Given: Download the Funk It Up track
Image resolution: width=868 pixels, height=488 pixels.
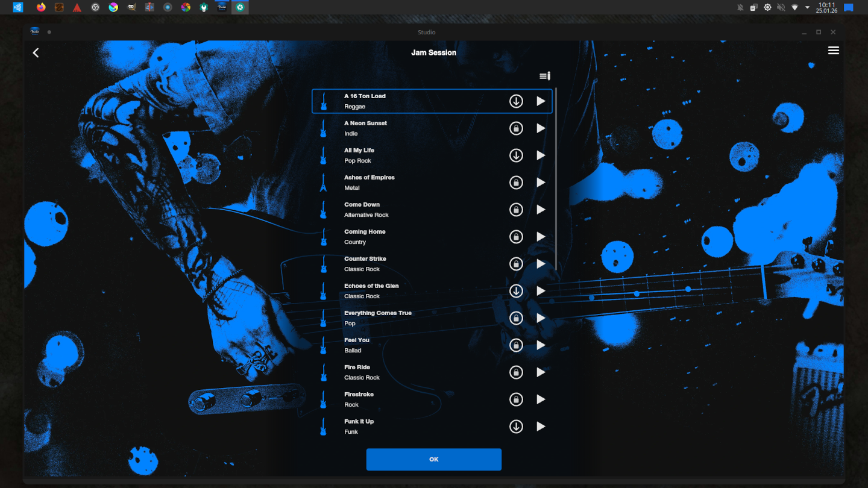Looking at the screenshot, I should click(x=516, y=427).
